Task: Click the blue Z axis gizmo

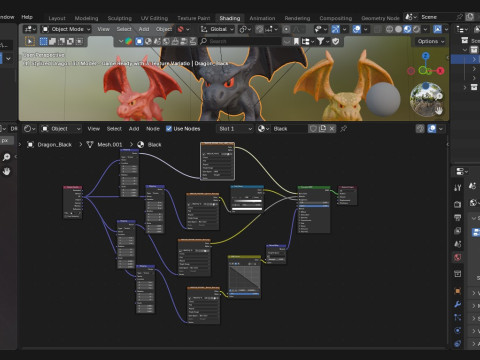Action: [426, 56]
